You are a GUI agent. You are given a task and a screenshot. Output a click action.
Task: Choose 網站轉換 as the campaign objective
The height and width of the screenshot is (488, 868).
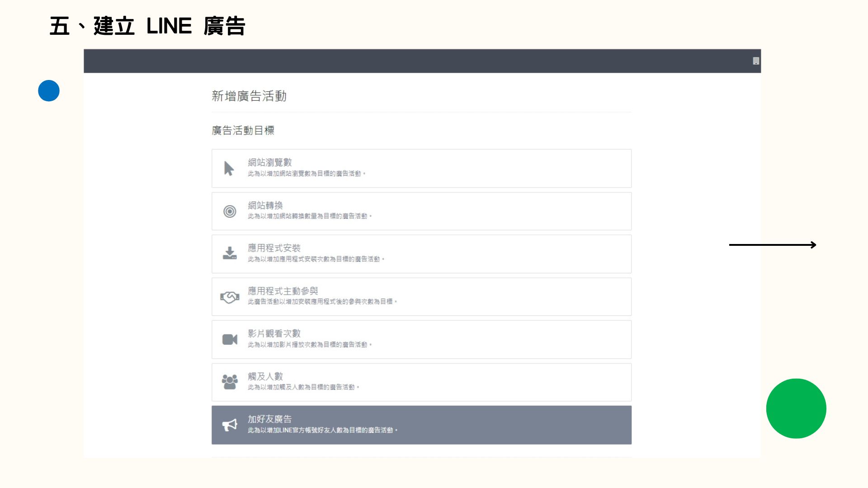265,205
